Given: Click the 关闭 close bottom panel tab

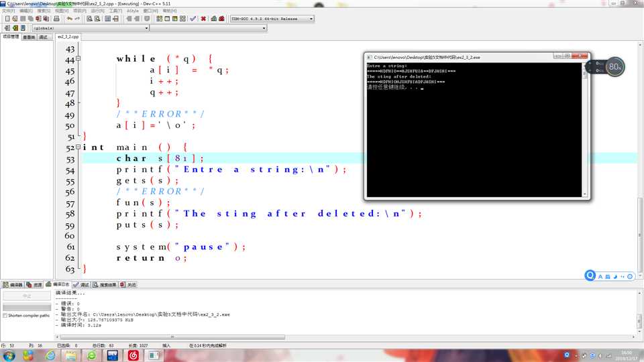Looking at the screenshot, I should point(128,284).
